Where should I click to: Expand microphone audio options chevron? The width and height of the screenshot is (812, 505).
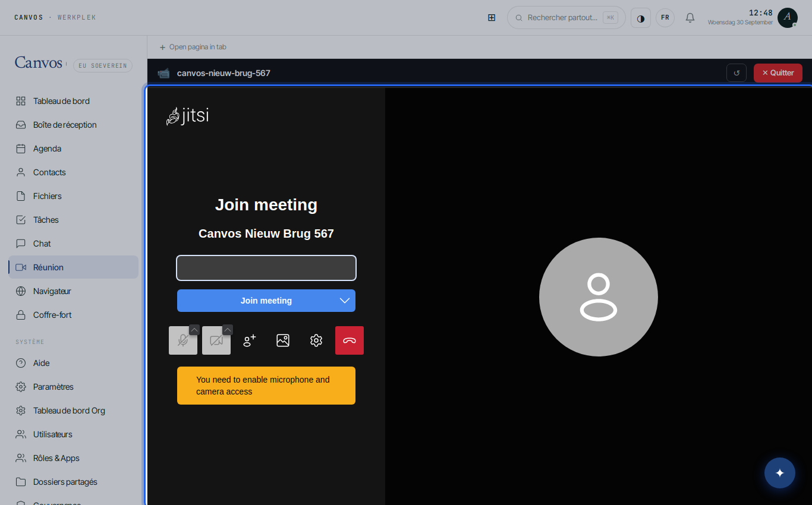[194, 330]
